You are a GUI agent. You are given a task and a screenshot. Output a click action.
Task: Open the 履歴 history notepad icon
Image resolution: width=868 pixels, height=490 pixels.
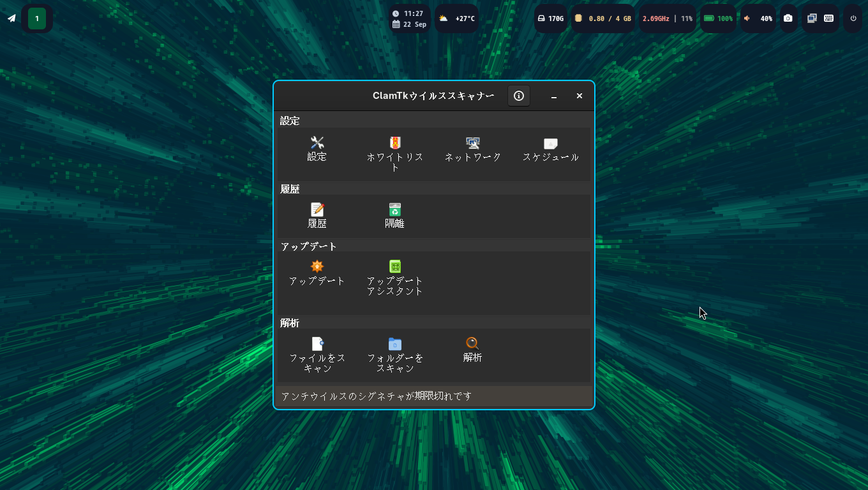tap(317, 209)
